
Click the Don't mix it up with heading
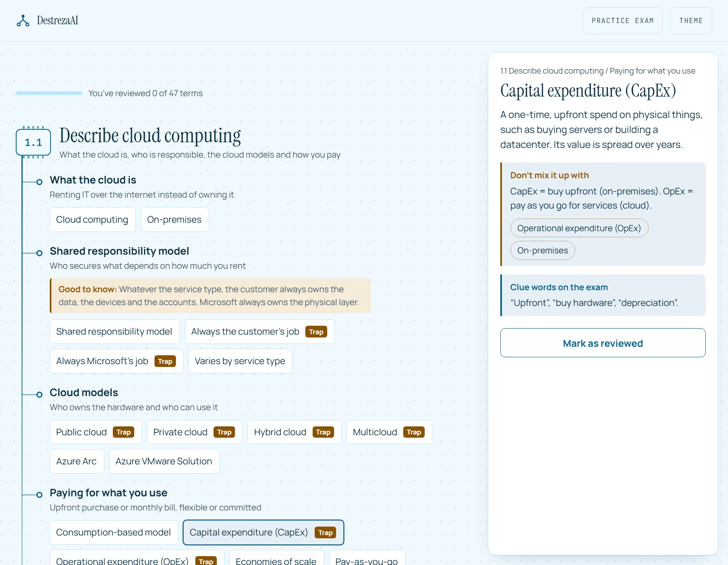(x=549, y=175)
